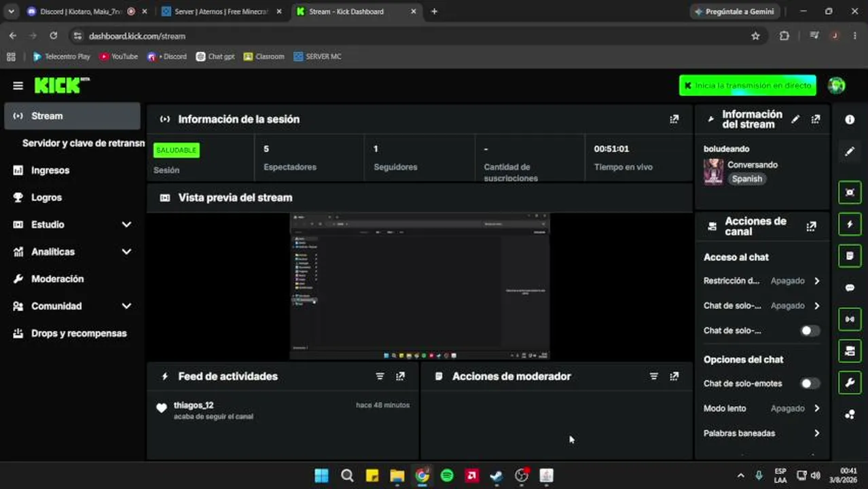
Task: Edit stream info with pencil icon in panel header
Action: coord(795,119)
